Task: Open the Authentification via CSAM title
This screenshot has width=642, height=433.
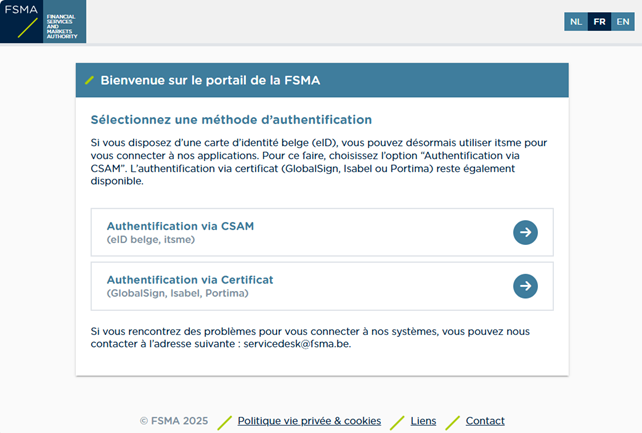Action: coord(180,226)
